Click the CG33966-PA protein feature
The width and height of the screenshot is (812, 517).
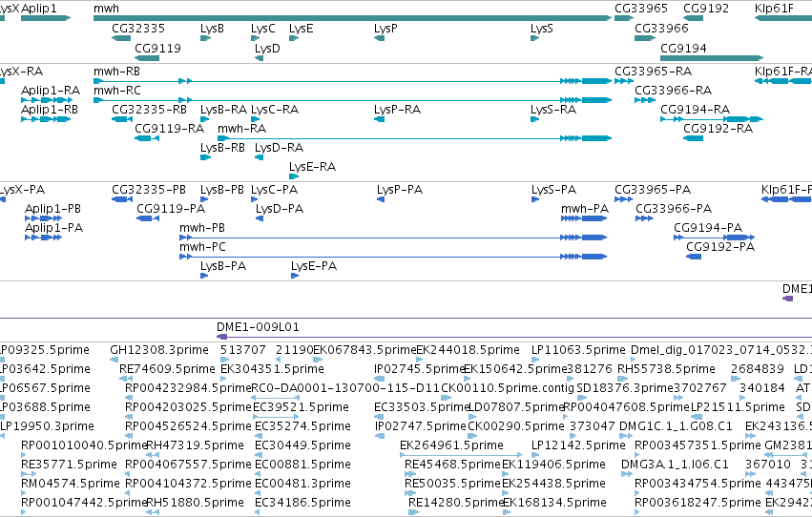(644, 218)
